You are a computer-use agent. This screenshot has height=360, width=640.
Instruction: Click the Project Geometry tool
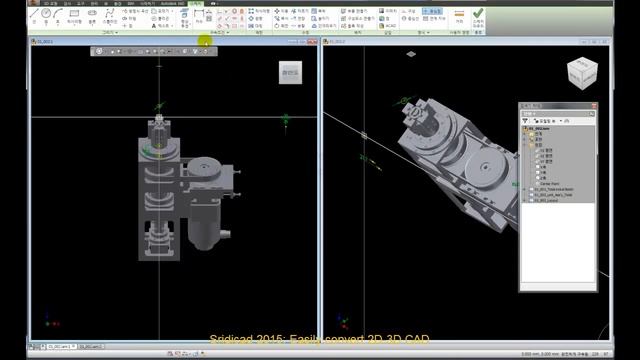tap(184, 18)
